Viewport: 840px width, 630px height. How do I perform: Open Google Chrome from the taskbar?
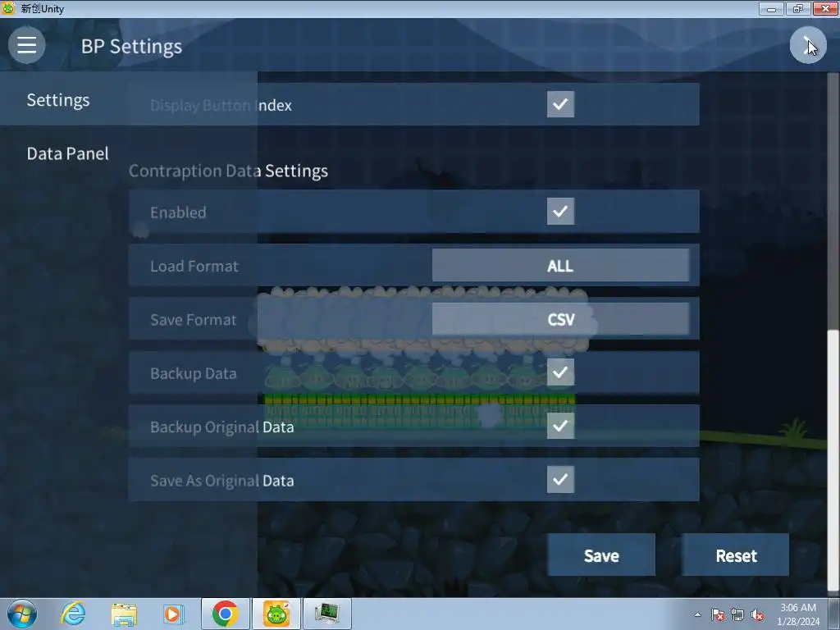coord(225,614)
